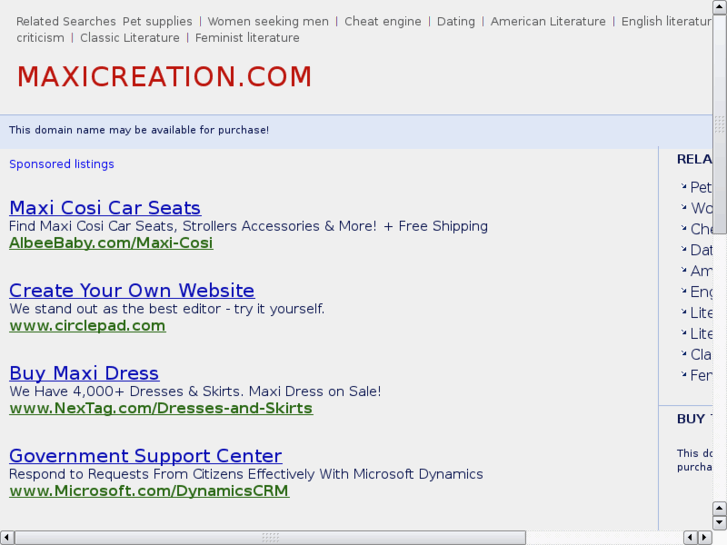Screen dimensions: 727x545
Task: Click the sidebar Pet link
Action: (x=701, y=187)
